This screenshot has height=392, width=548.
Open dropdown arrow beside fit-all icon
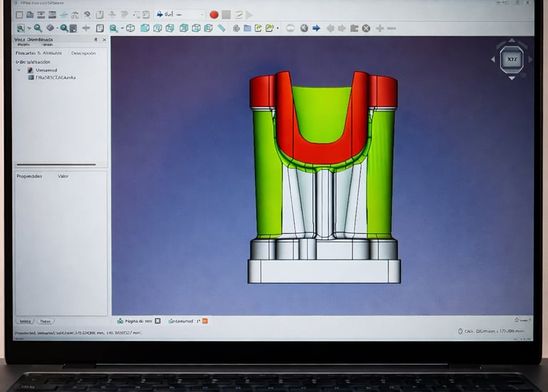click(29, 29)
